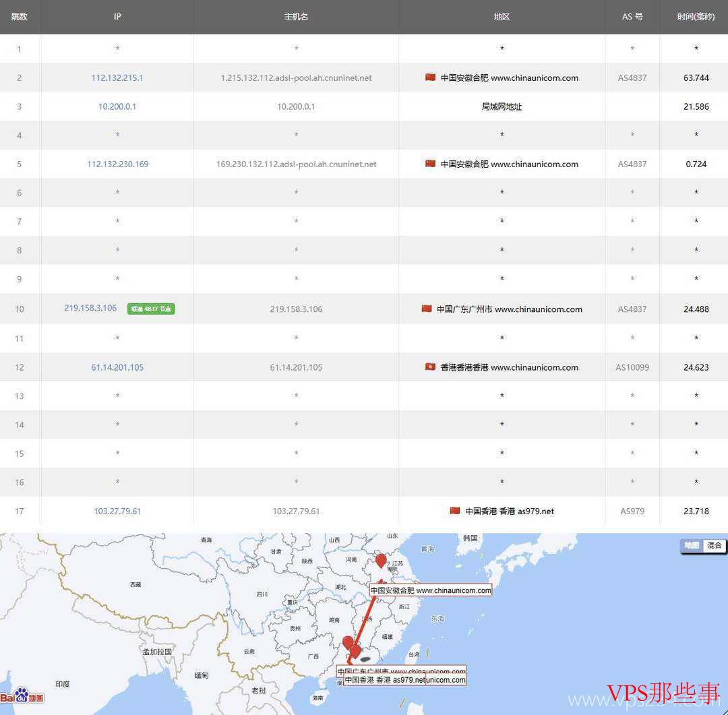This screenshot has height=715, width=728.
Task: Click the flag in hop 17 row
Action: pyautogui.click(x=454, y=511)
